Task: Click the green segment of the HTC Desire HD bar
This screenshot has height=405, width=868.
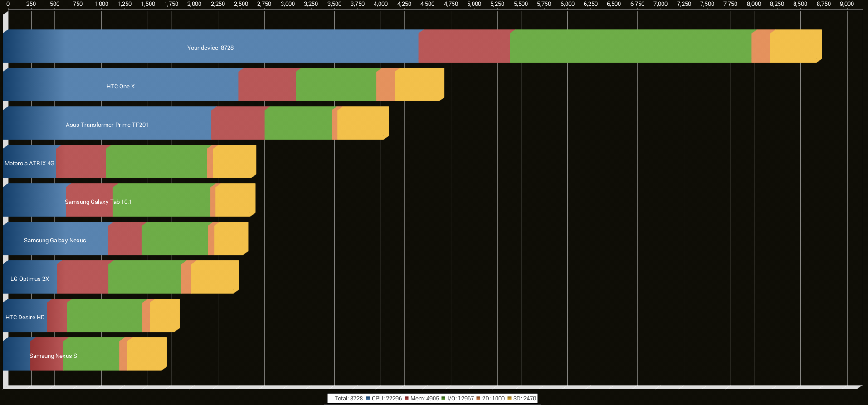Action: click(104, 316)
